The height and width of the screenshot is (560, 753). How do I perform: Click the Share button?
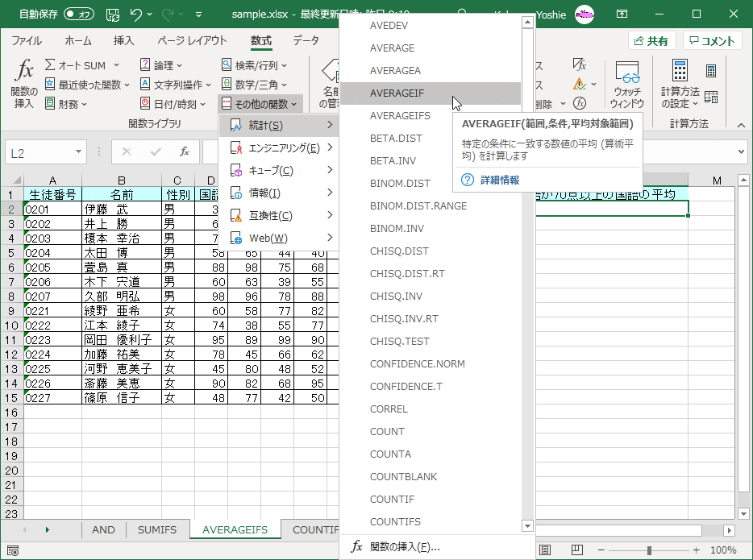point(651,41)
